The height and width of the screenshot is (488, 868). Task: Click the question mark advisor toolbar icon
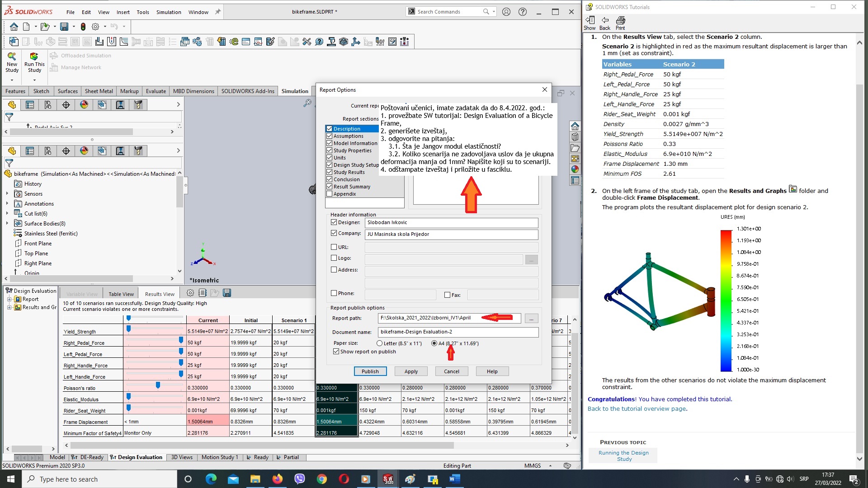coord(319,42)
